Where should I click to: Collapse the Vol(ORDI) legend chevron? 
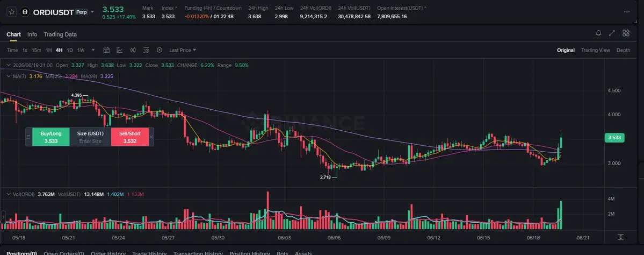pos(9,194)
